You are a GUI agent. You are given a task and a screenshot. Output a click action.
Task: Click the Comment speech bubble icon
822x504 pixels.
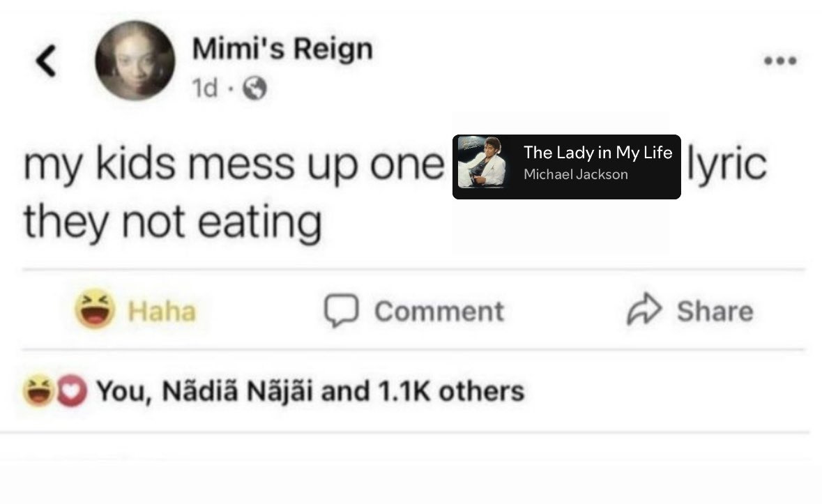point(341,311)
